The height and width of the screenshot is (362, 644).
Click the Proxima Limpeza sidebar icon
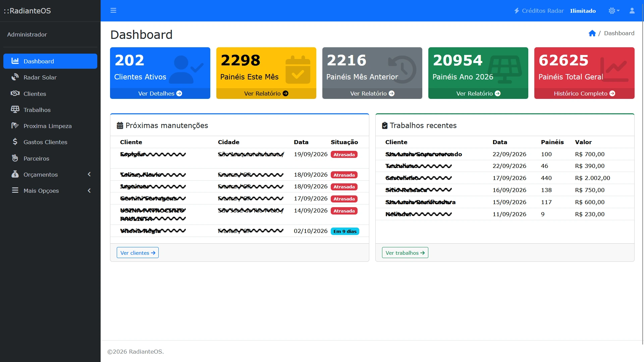pyautogui.click(x=15, y=126)
